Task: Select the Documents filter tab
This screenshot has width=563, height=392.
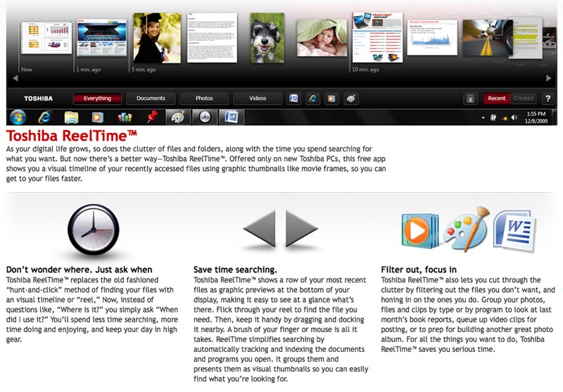Action: click(x=151, y=99)
